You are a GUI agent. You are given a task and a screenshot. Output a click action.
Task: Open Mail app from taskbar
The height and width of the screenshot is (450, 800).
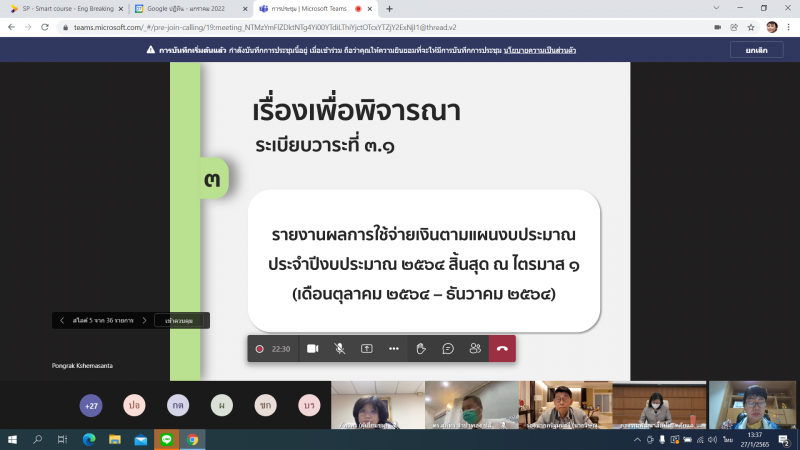(141, 439)
